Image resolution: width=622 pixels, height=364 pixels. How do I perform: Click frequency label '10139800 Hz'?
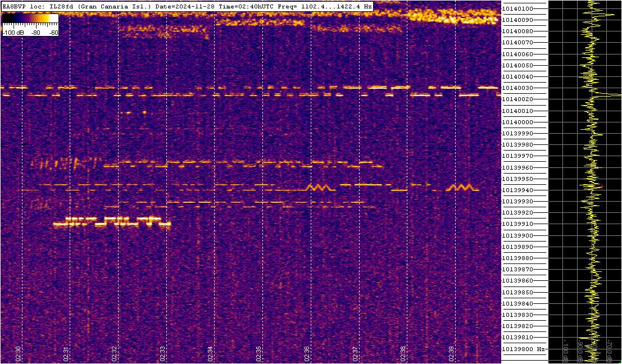(x=523, y=349)
